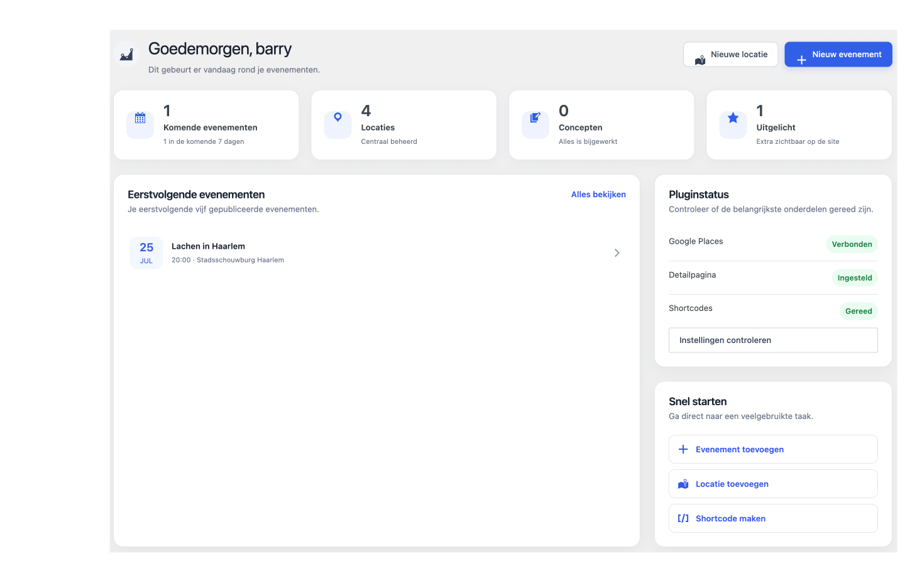Click the plus icon in Nieuw evenement button
Image resolution: width=905 pixels, height=588 pixels.
click(801, 60)
